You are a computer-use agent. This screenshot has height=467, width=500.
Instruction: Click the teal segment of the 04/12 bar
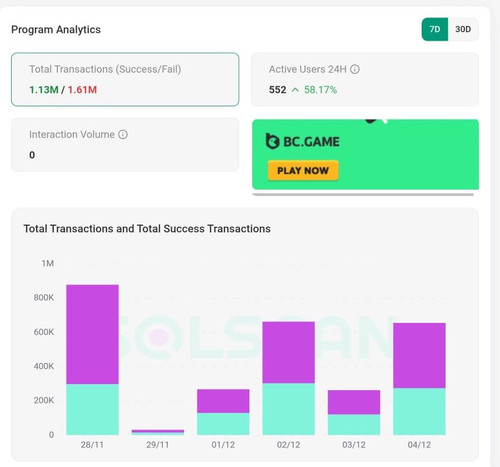(419, 411)
